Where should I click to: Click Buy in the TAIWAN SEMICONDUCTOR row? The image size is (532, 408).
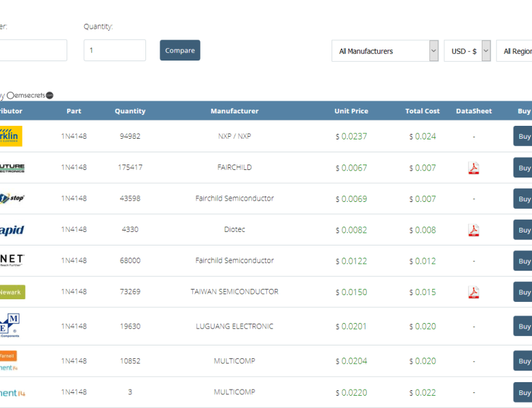click(522, 292)
